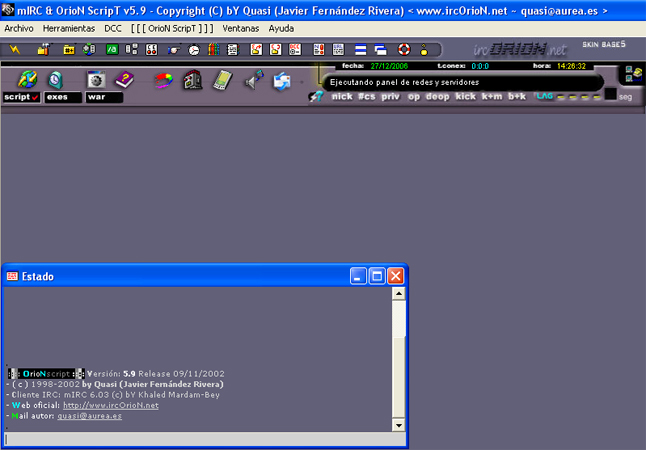
Task: Click the 'Ejecutando panel de redes y servidores' text
Action: tap(404, 82)
